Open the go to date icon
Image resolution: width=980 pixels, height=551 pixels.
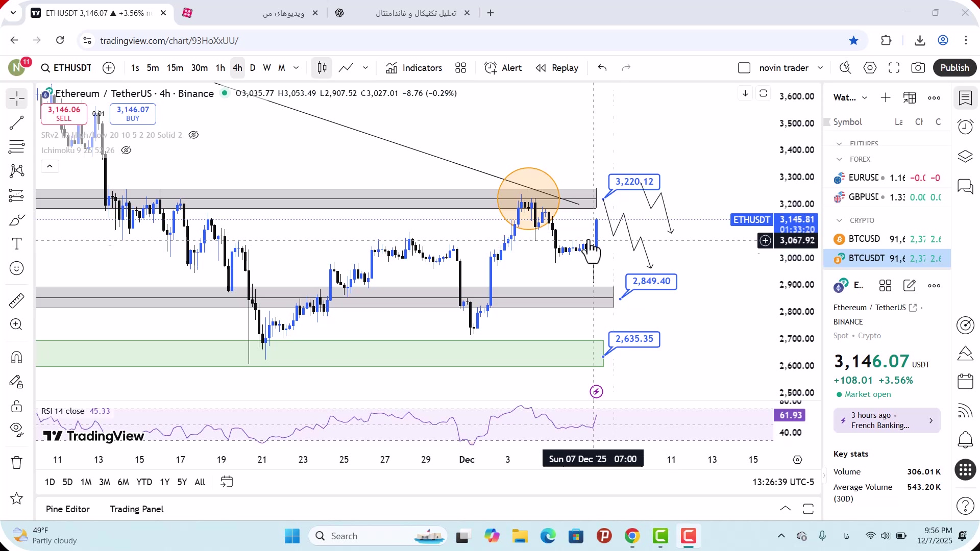(227, 482)
